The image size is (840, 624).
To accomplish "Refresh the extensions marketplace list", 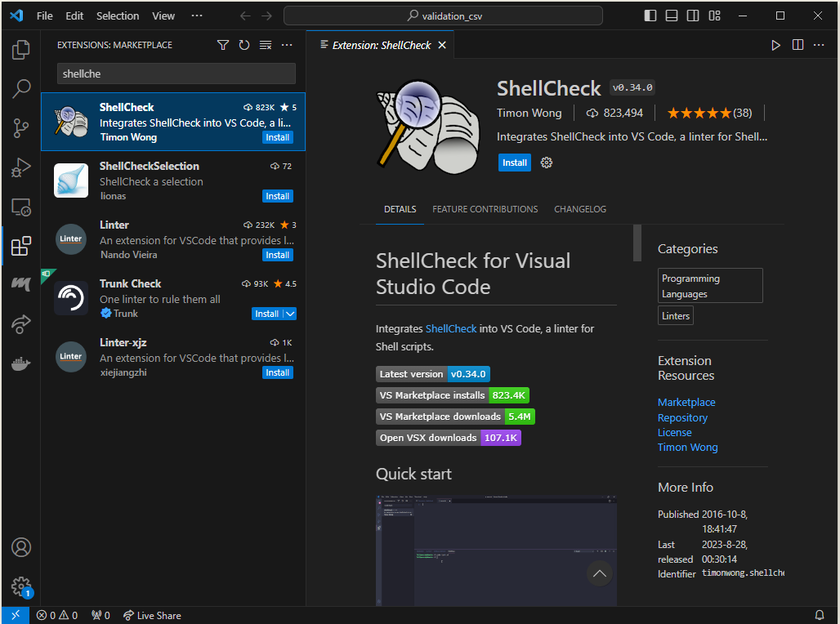I will click(244, 45).
